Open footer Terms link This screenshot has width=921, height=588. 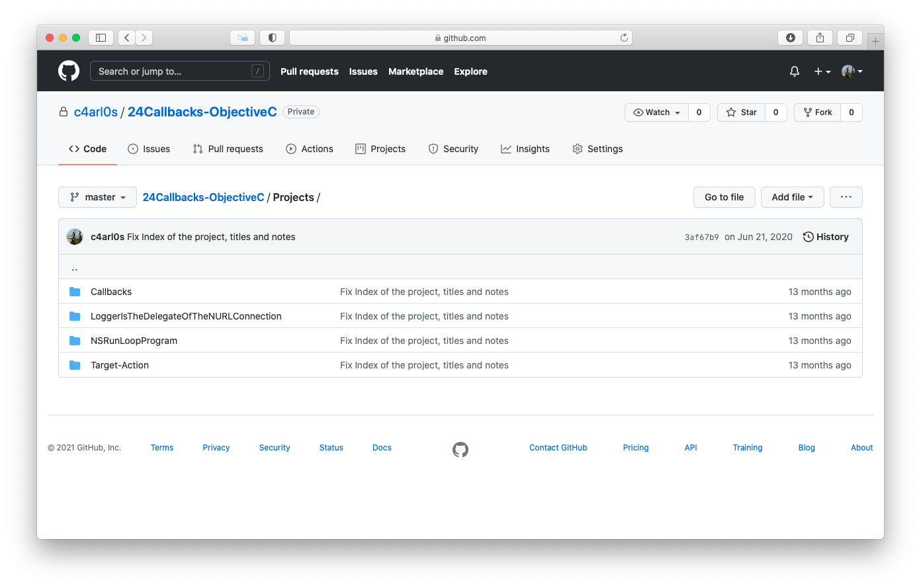[x=162, y=448]
